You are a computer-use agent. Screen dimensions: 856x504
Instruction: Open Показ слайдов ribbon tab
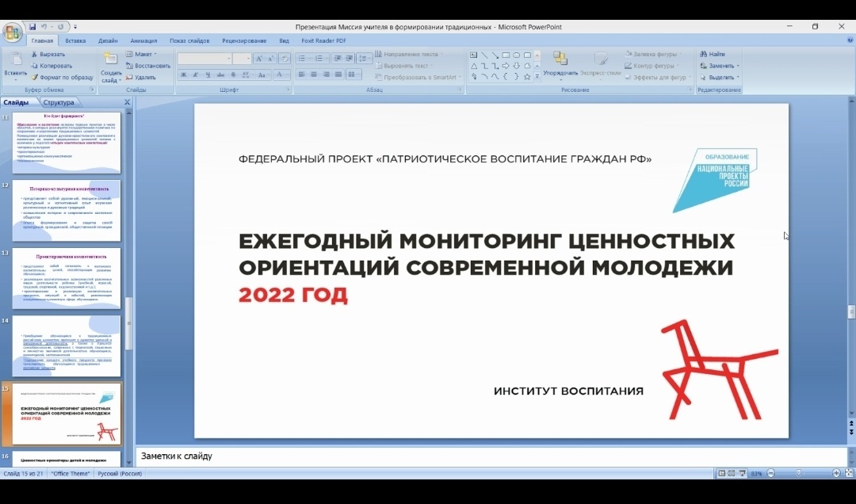coord(189,40)
